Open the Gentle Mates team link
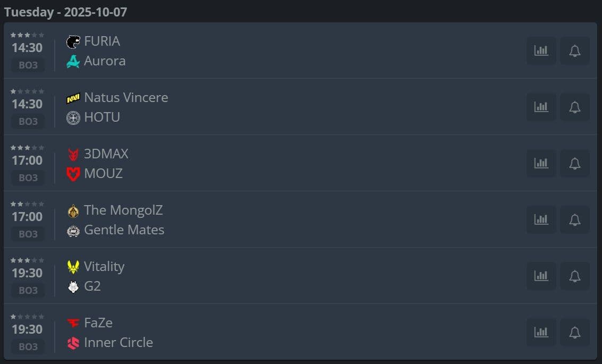Viewport: 602px width, 364px height. [124, 230]
